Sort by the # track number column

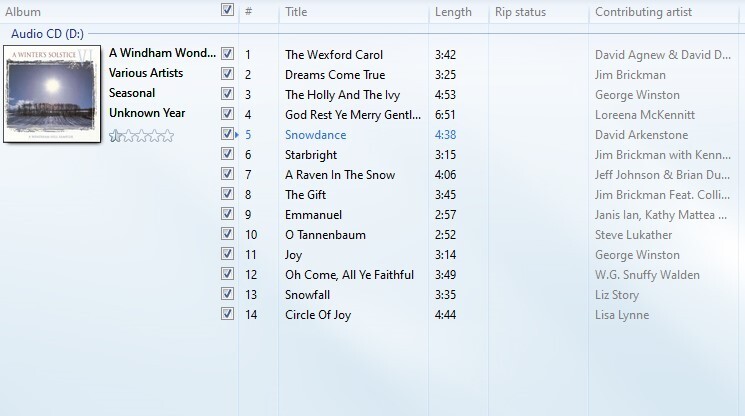[248, 12]
